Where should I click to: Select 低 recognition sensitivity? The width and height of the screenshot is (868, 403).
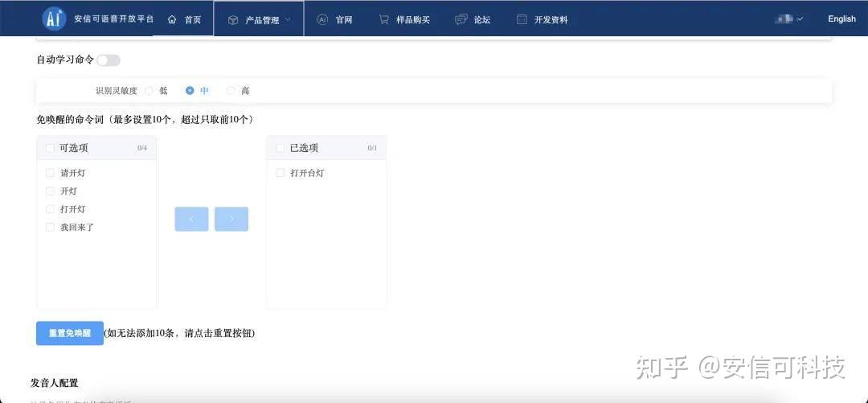pos(149,90)
